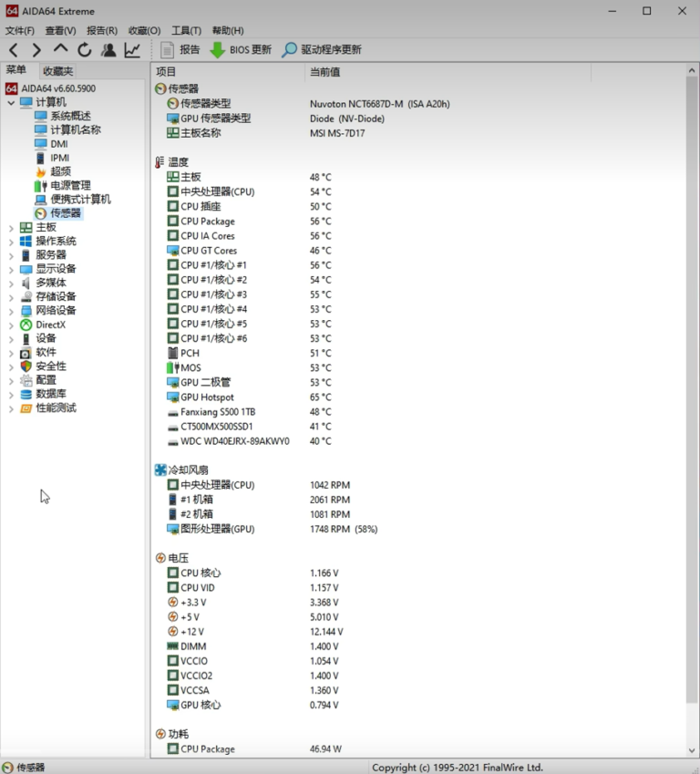Click the 报告 report button

tap(180, 50)
